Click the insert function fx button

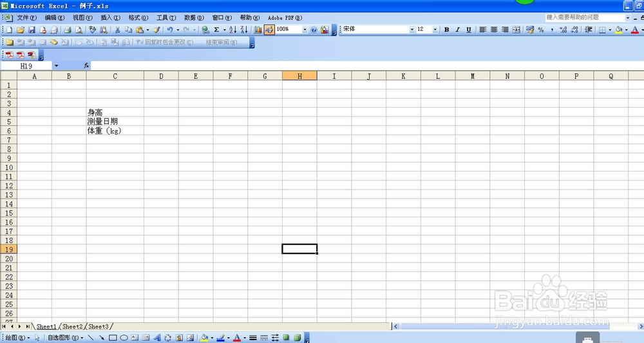[86, 66]
